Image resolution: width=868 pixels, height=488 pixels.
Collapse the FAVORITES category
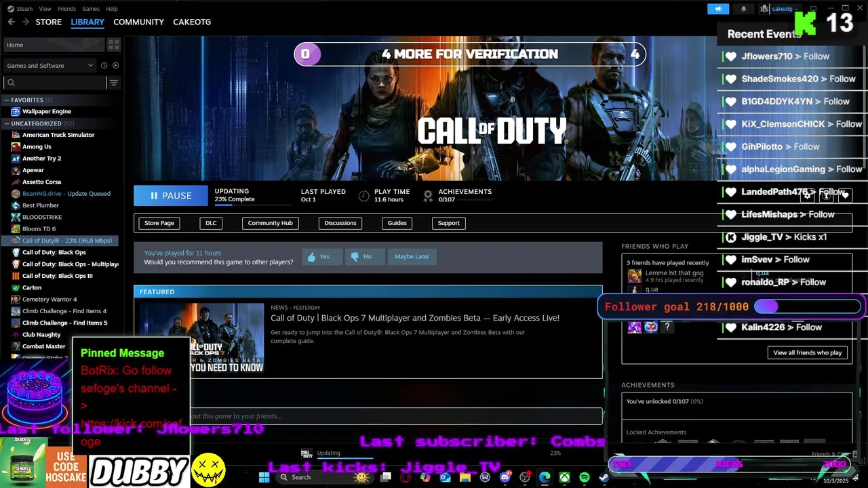[x=6, y=100]
